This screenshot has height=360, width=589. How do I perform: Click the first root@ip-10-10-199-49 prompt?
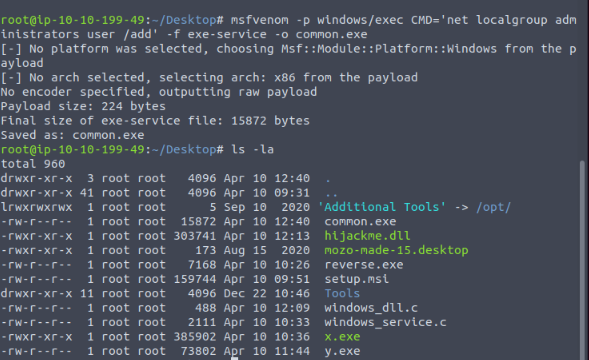(72, 20)
